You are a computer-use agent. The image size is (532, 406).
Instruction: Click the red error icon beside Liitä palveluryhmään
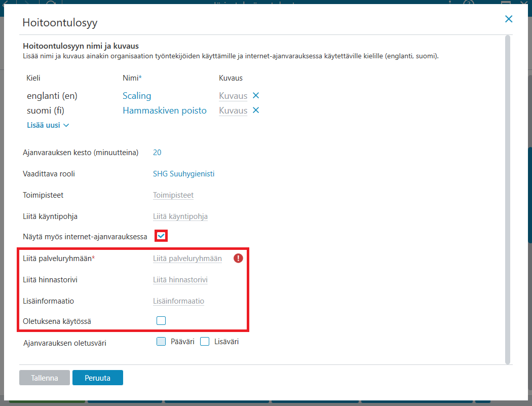(x=238, y=259)
